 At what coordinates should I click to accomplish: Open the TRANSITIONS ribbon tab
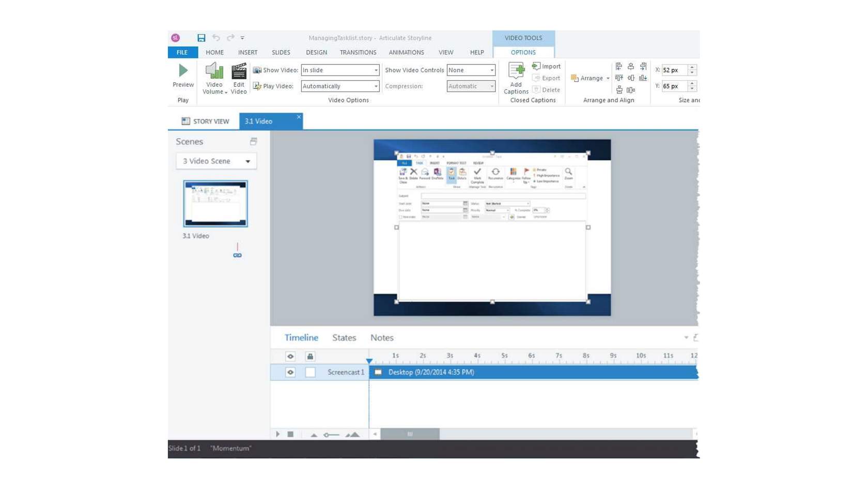coord(358,52)
